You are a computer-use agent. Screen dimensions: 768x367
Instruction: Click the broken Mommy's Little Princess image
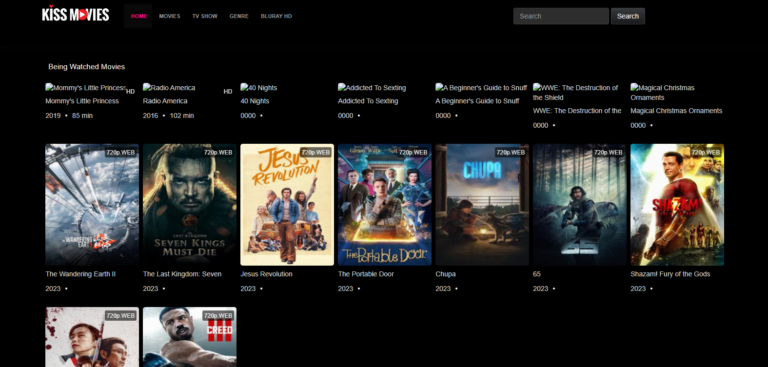pyautogui.click(x=86, y=88)
